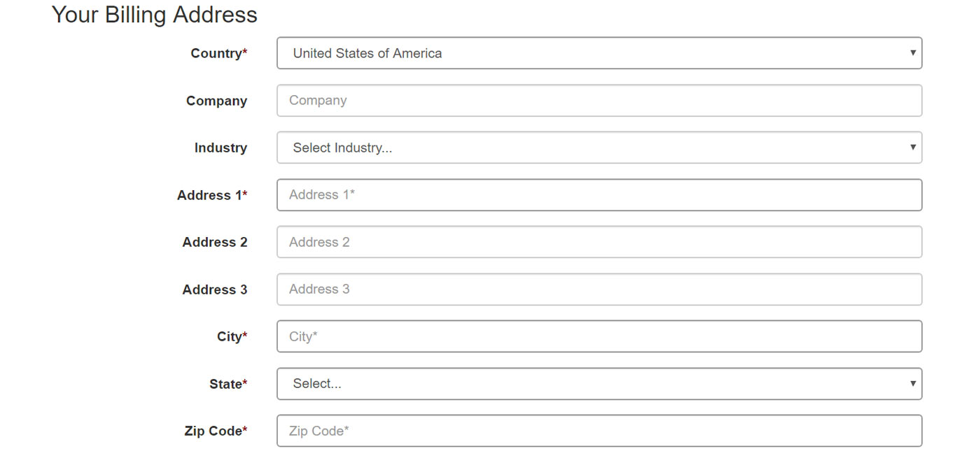Viewport: 980px width, 458px height.
Task: Click the City text field
Action: click(598, 336)
